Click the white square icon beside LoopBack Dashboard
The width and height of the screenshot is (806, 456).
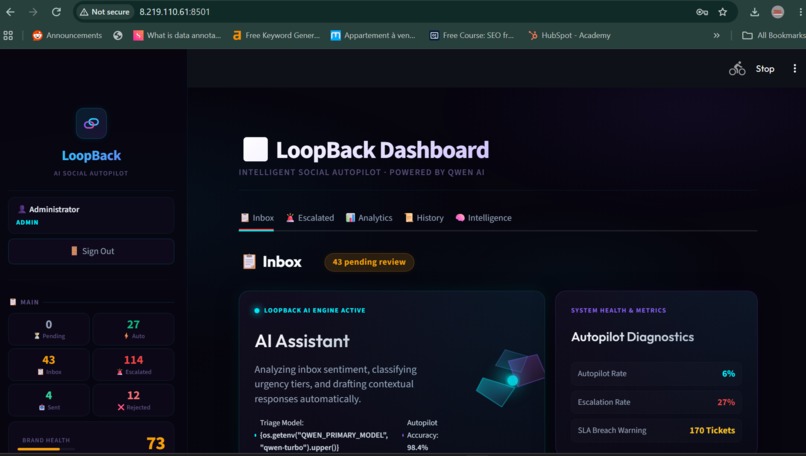pos(255,150)
